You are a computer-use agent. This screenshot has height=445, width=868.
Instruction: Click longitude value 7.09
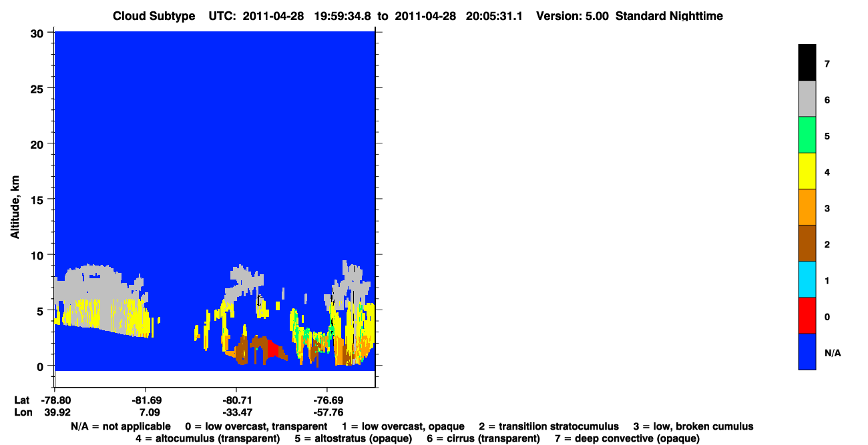145,412
